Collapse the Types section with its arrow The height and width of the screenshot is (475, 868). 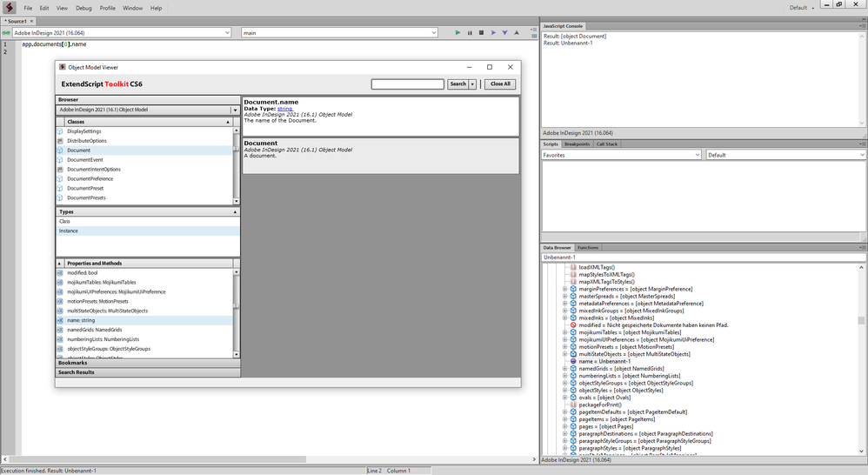[x=235, y=212]
